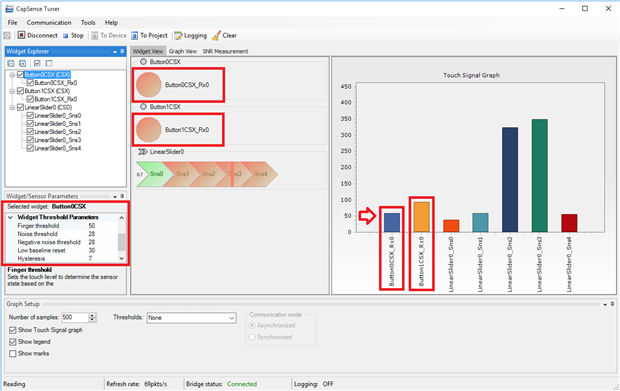
Task: Enable Show marks checkbox
Action: pos(13,353)
